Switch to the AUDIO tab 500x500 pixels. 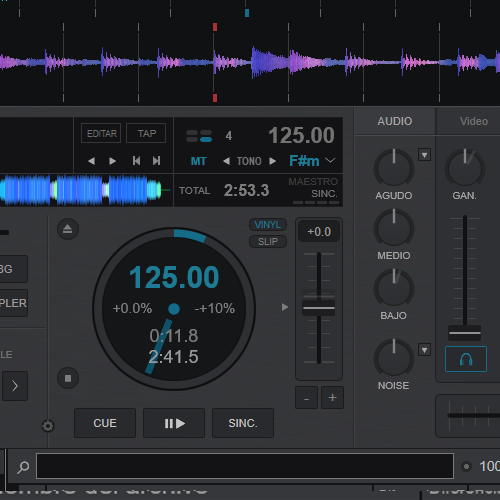click(x=395, y=121)
